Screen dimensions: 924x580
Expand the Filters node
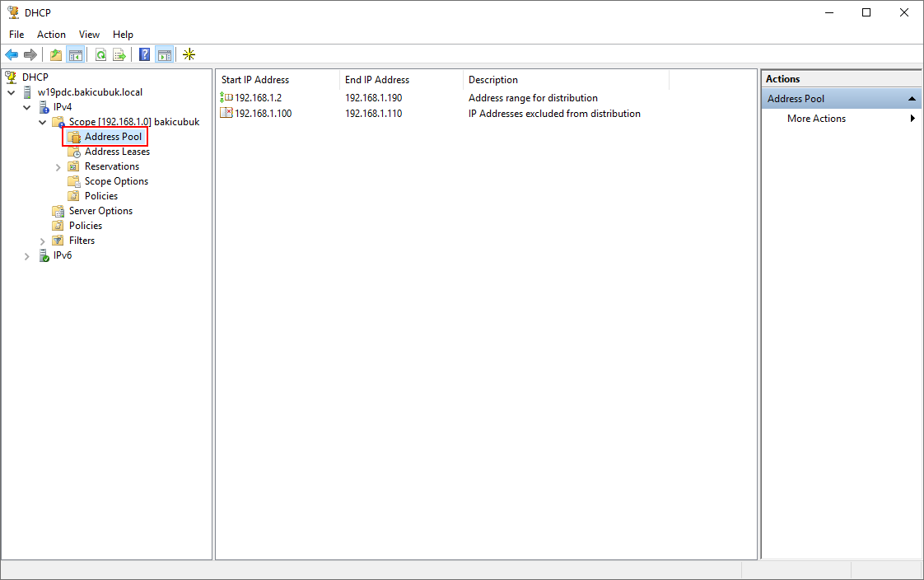43,241
